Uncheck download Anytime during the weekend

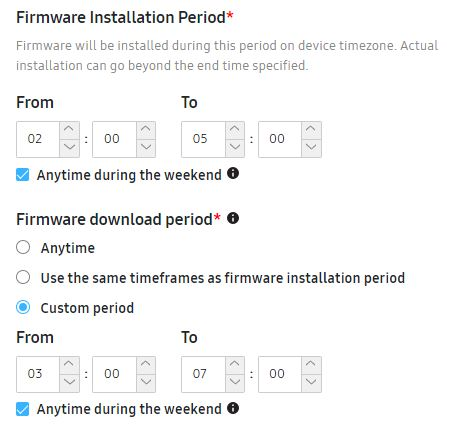[23, 409]
